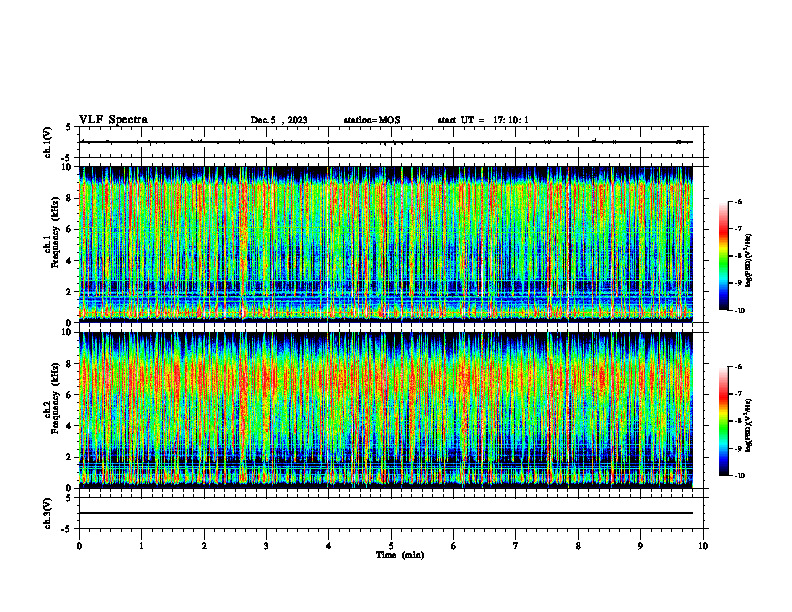Select the ch.2 spectrogram plot panel
Viewport: 792px width, 612px height.
point(386,410)
